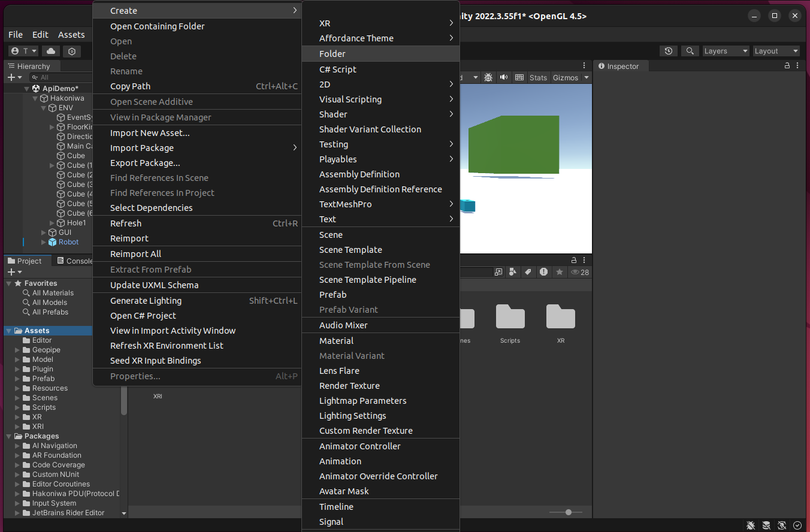Open the Project create plus dropdown
The height and width of the screenshot is (532, 810).
click(14, 272)
